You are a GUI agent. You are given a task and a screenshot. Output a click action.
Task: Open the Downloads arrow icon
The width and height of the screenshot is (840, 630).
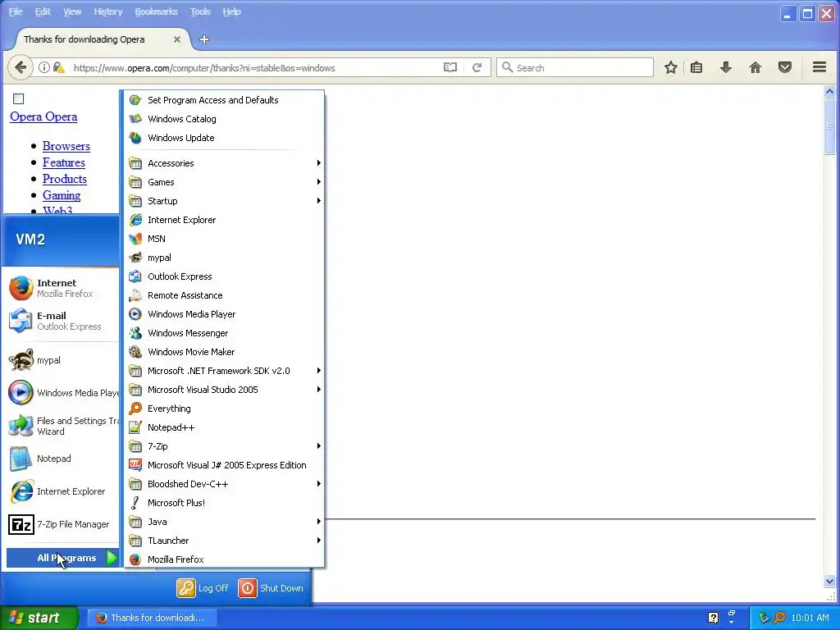pyautogui.click(x=726, y=67)
